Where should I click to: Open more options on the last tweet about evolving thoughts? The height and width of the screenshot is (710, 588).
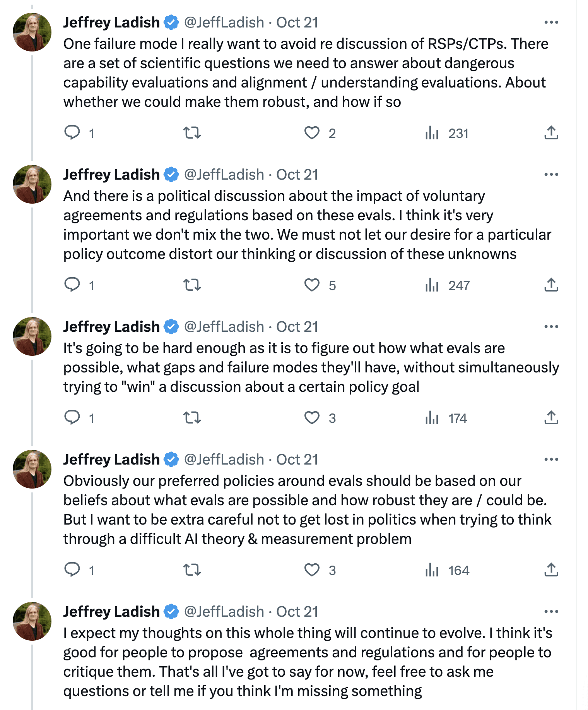551,612
